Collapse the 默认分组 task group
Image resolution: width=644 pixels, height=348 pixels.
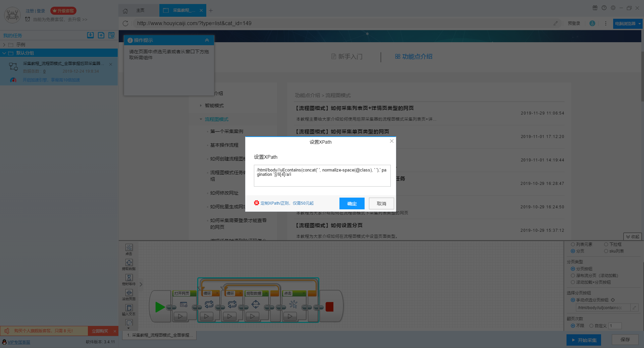(x=4, y=53)
